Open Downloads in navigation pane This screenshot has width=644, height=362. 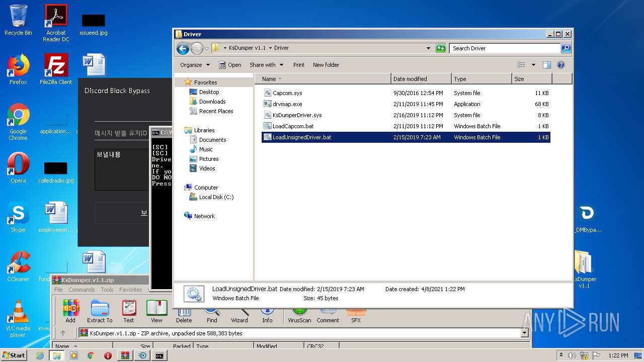pos(212,102)
